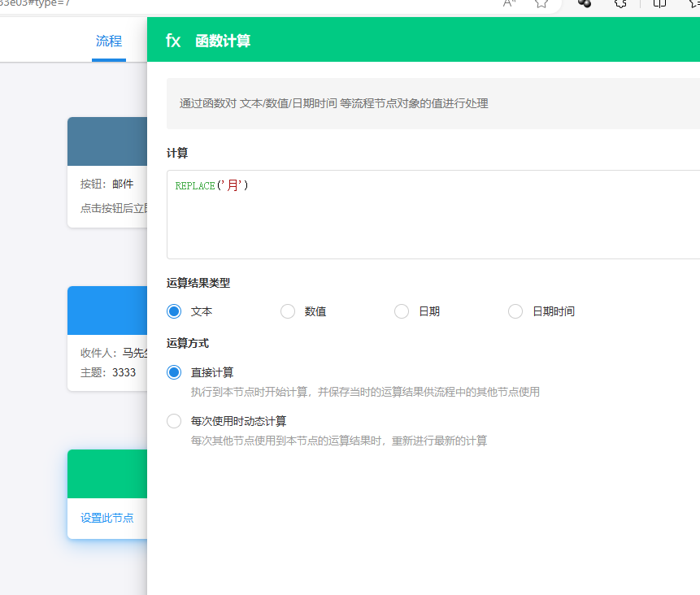Add page to favorites with star icon

541,3
